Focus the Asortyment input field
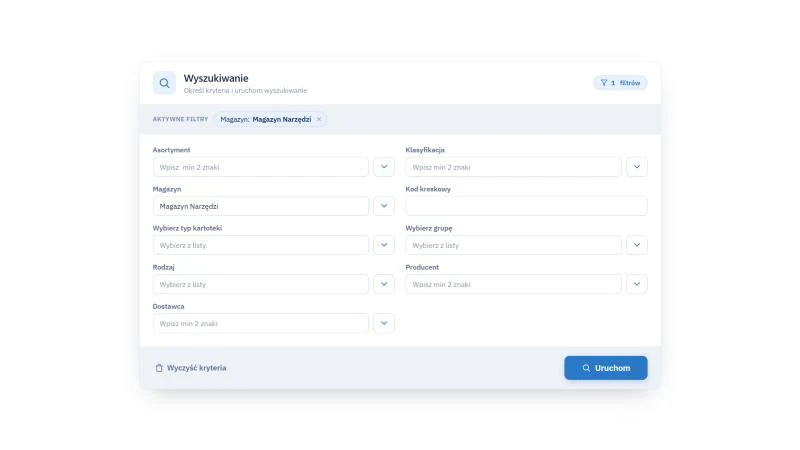 click(x=260, y=167)
